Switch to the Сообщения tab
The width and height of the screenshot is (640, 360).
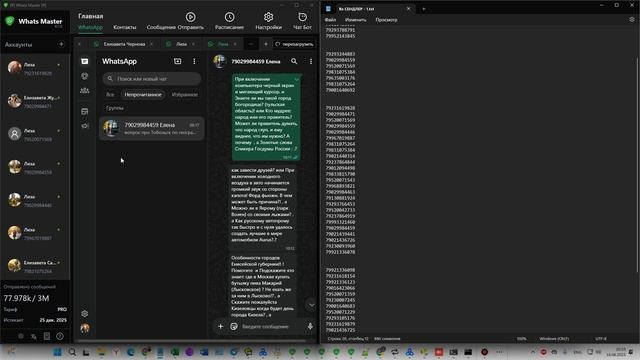pos(161,27)
